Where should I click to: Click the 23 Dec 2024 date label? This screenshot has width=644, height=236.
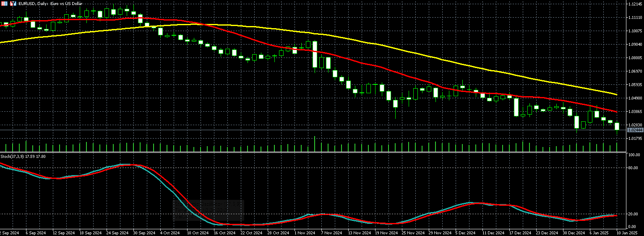547,233
